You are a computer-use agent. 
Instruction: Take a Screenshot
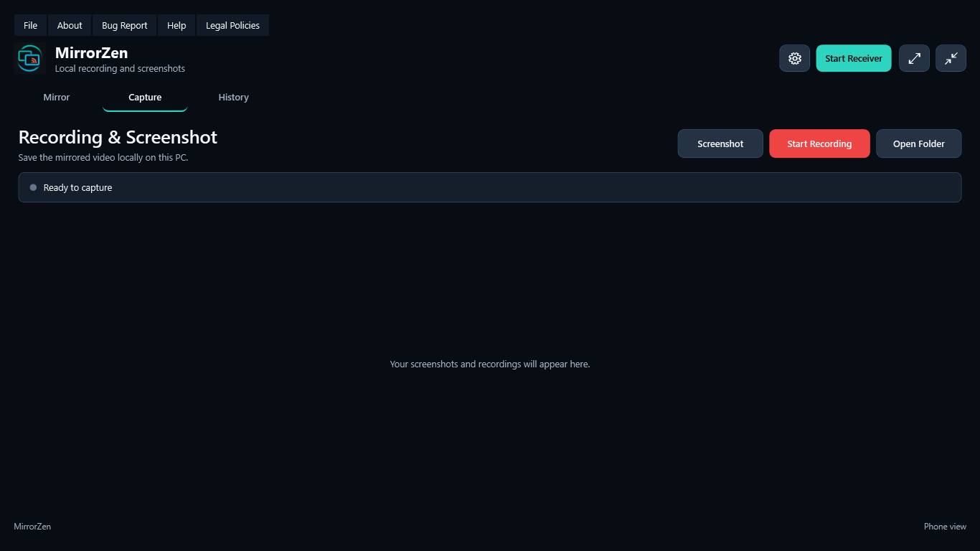point(720,143)
